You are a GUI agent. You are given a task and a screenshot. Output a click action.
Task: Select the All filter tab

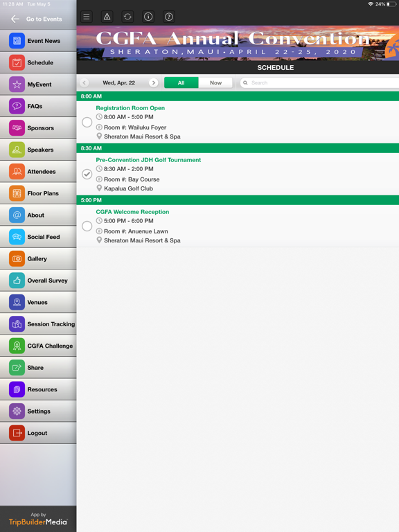(x=181, y=82)
